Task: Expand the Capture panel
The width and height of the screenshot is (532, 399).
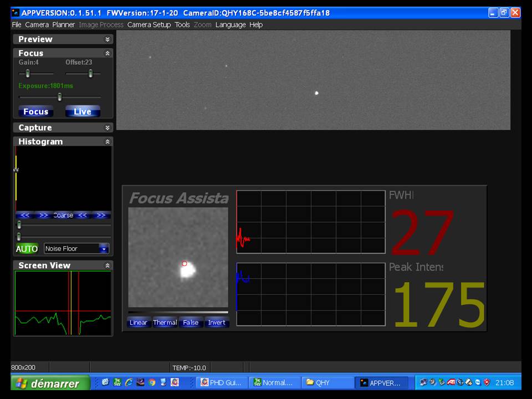Action: (108, 128)
